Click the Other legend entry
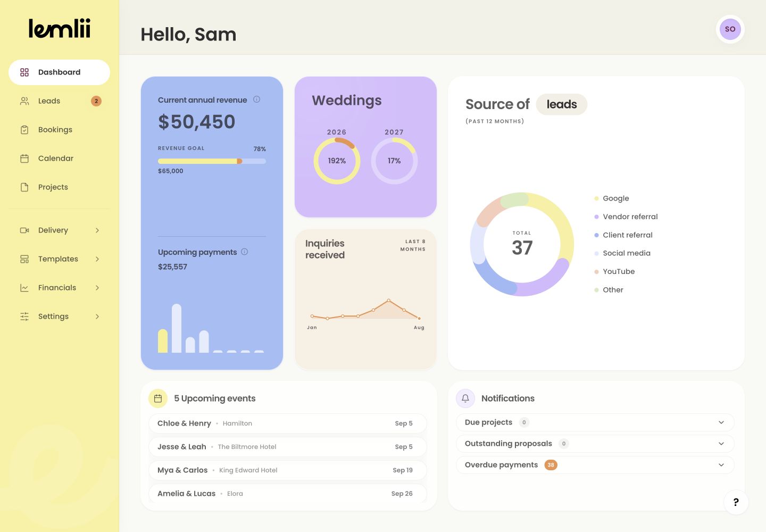The image size is (766, 532). pyautogui.click(x=609, y=290)
